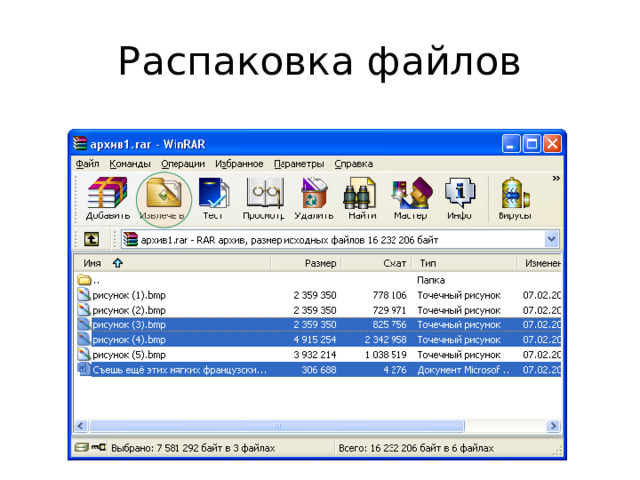The width and height of the screenshot is (640, 480).
Task: Sort by the Имя column header
Action: pos(172,263)
